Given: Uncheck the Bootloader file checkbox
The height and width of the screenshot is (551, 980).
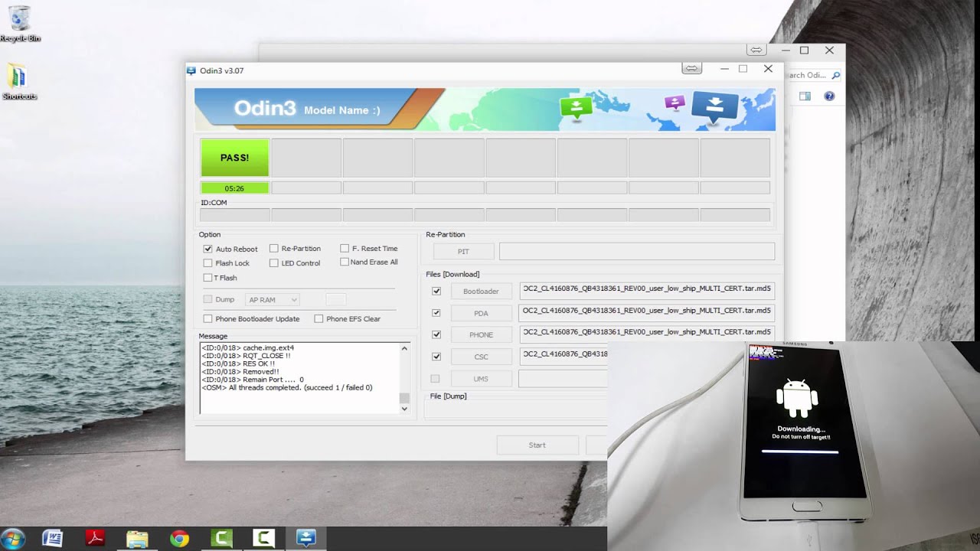Looking at the screenshot, I should tap(436, 291).
